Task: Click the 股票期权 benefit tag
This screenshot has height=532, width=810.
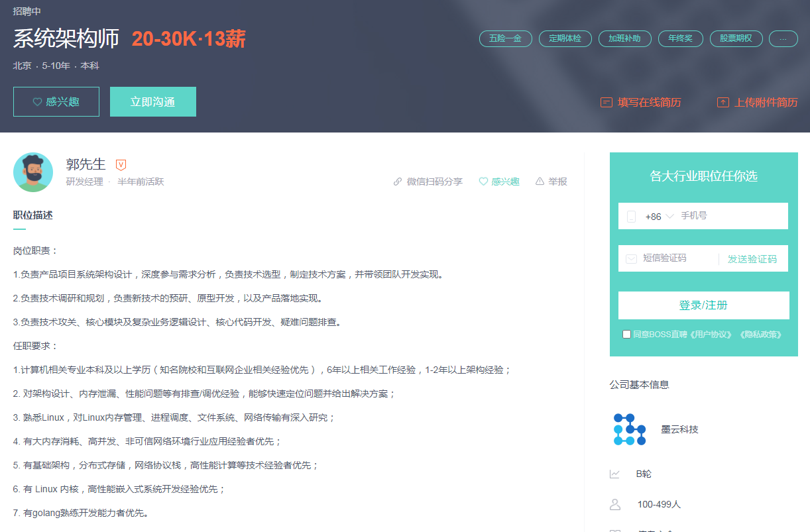Action: [x=736, y=38]
